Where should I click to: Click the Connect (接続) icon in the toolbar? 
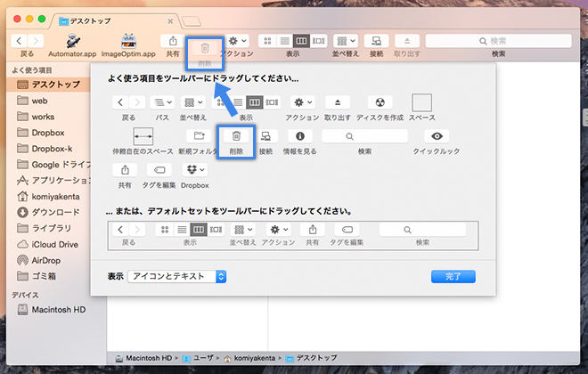coord(376,41)
